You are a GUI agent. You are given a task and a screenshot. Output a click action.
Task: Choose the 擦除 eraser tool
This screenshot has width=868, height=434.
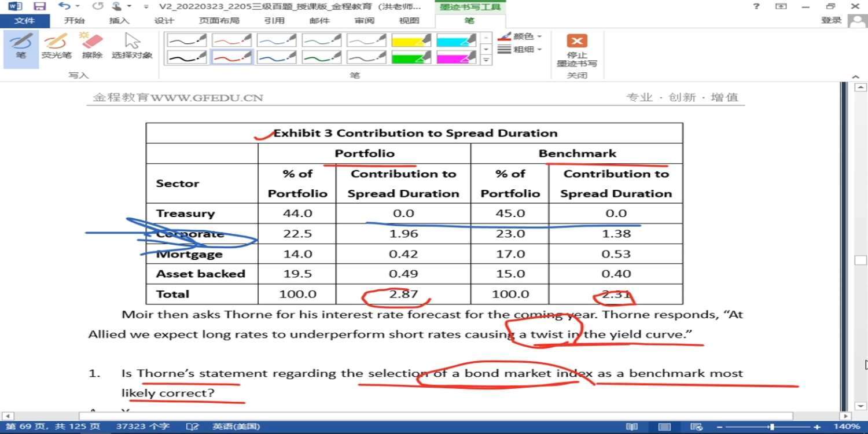(92, 46)
